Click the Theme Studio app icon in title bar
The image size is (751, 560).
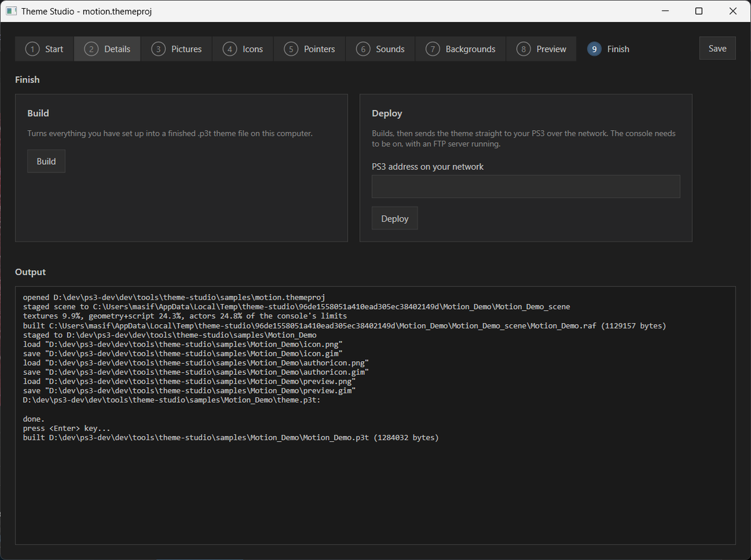click(11, 11)
